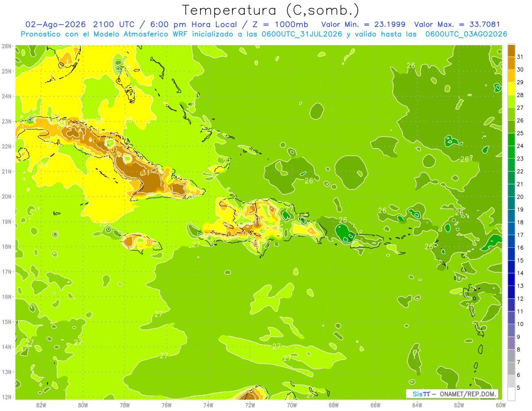Image resolution: width=532 pixels, height=411 pixels.
Task: Click the "Valor Min. = 23.1999" text
Action: coord(363,24)
